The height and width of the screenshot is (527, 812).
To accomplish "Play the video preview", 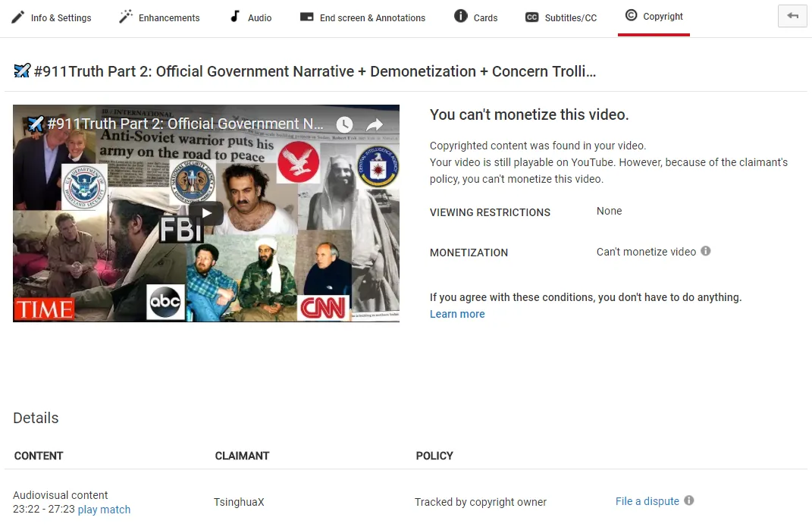I will [x=206, y=213].
